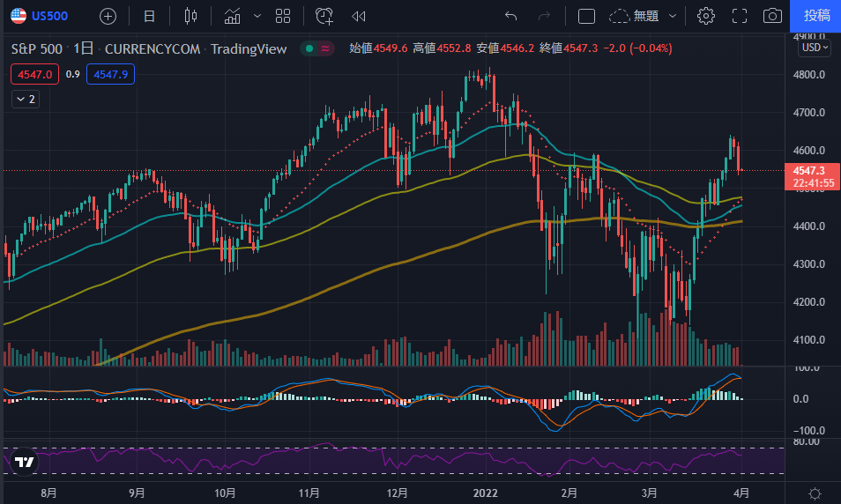Click the blue buy price 4547.9 button
This screenshot has height=504, width=841.
tap(110, 75)
